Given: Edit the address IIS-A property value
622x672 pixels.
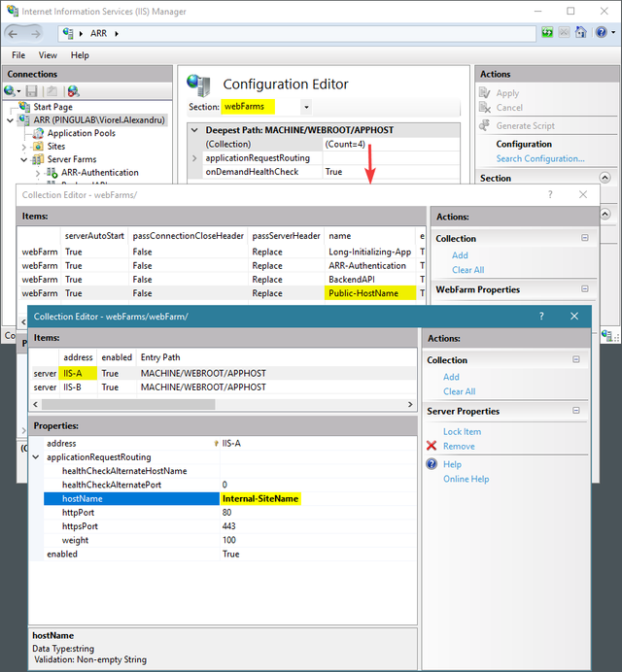Looking at the screenshot, I should [x=318, y=443].
